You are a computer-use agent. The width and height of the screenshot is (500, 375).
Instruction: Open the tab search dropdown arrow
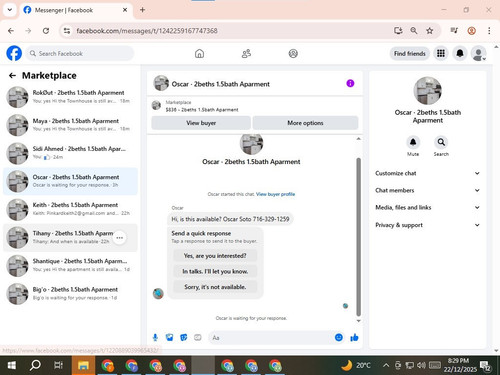click(x=10, y=10)
